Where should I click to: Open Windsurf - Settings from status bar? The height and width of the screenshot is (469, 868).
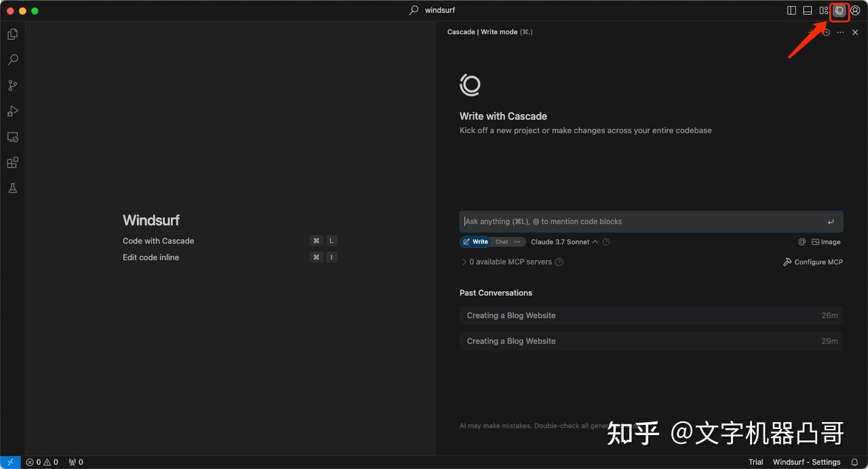click(x=807, y=462)
